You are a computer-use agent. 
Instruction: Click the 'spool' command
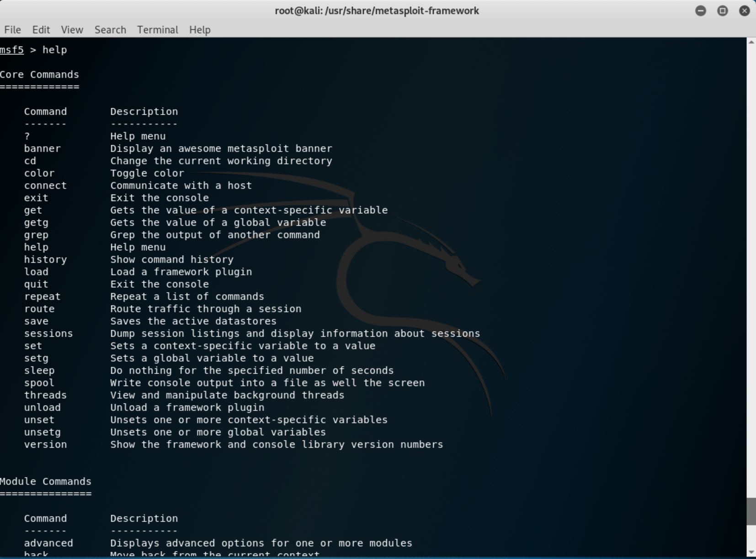[x=39, y=383]
